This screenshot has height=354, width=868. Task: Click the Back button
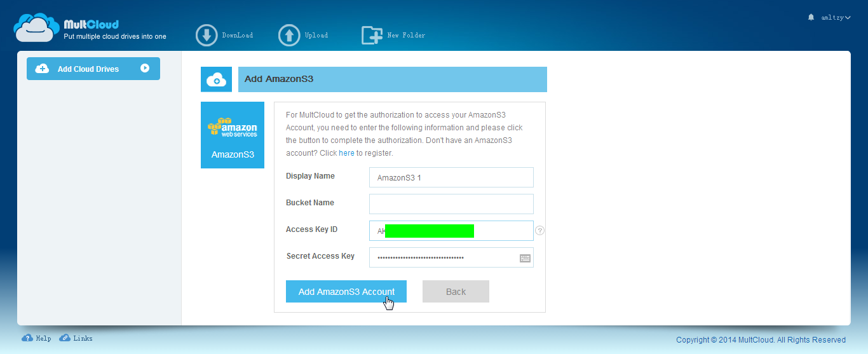click(x=456, y=292)
